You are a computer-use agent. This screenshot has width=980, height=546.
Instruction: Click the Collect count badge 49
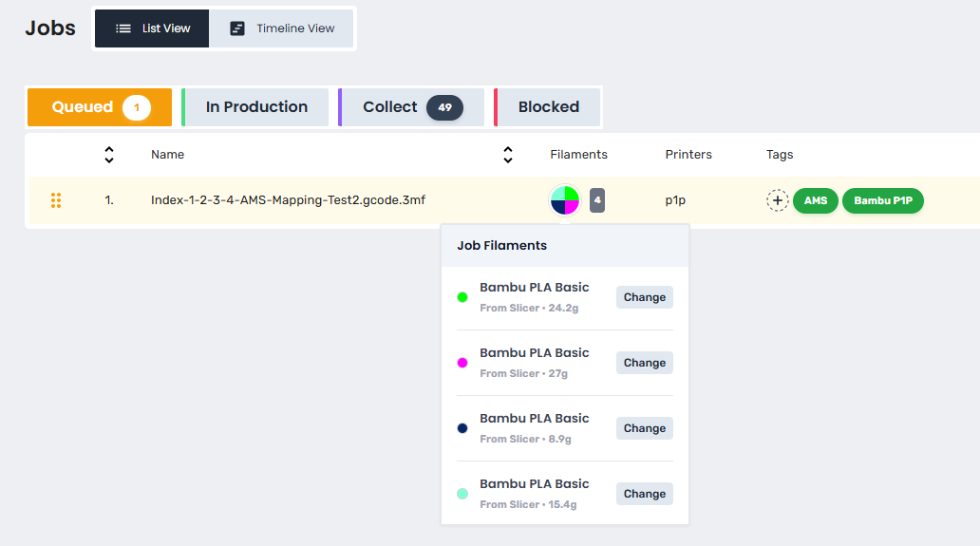(444, 107)
